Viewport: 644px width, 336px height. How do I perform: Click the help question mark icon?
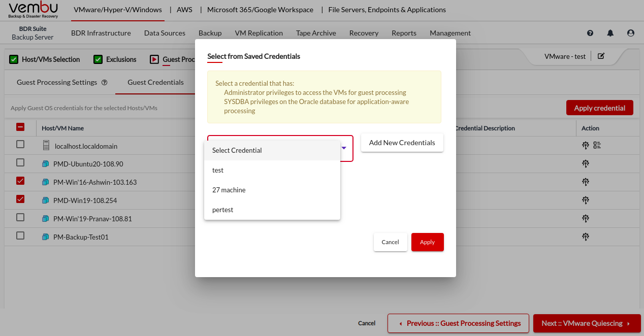590,33
